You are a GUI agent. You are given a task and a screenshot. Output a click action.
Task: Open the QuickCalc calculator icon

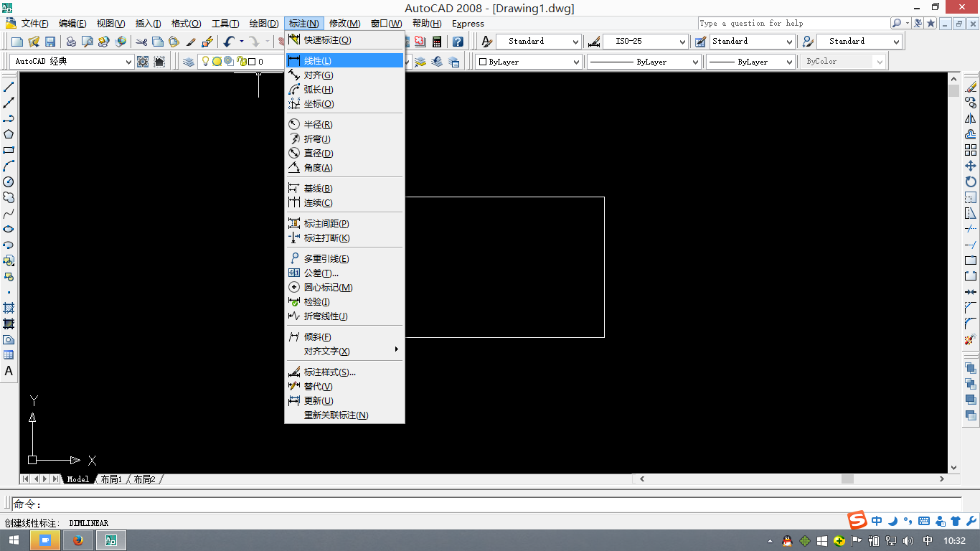437,42
